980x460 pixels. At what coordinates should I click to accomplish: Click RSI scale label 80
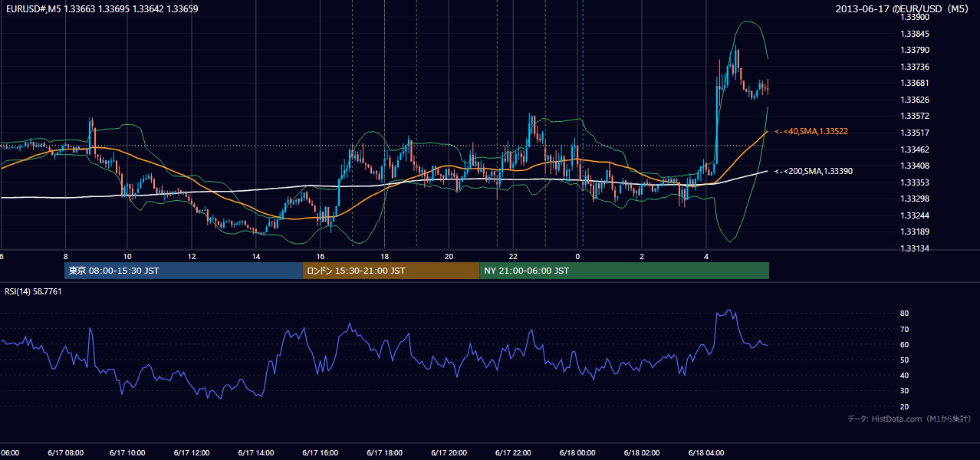point(905,314)
